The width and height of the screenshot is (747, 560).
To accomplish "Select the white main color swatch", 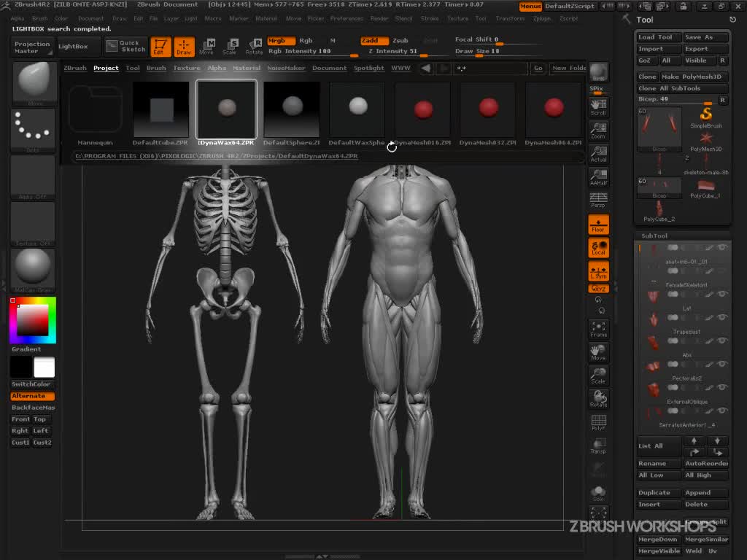I will point(44,367).
